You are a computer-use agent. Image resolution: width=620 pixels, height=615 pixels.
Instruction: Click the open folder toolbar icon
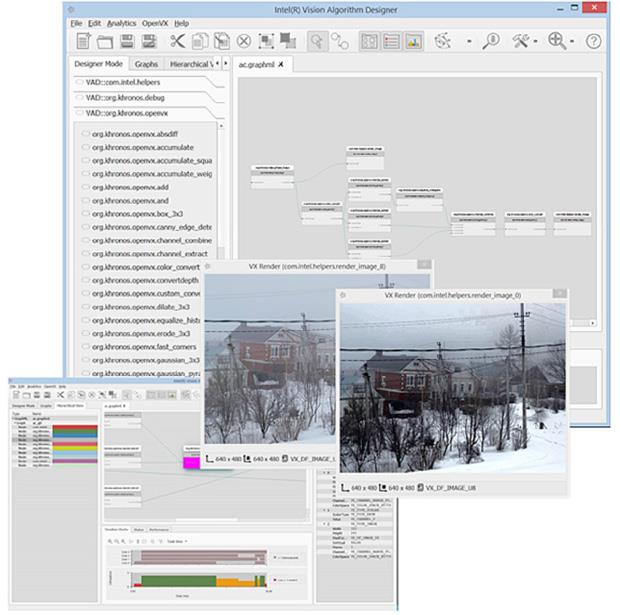pyautogui.click(x=105, y=42)
